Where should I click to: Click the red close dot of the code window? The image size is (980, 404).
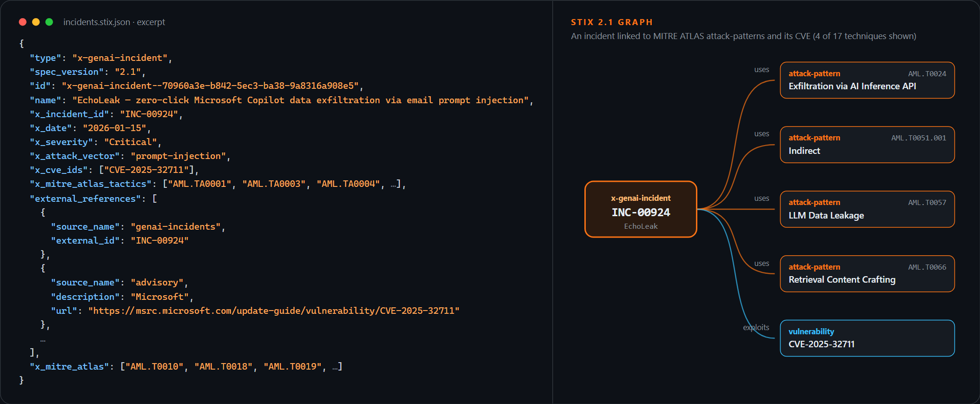[x=22, y=22]
